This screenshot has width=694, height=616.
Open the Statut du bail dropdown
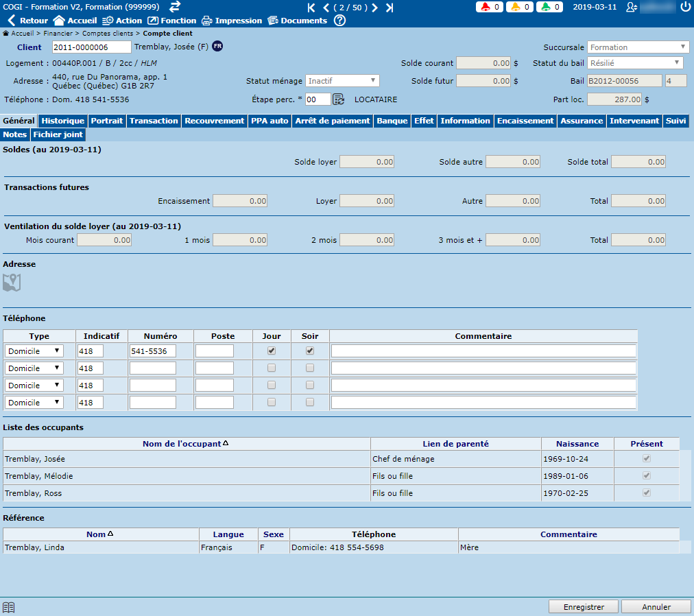tap(636, 63)
